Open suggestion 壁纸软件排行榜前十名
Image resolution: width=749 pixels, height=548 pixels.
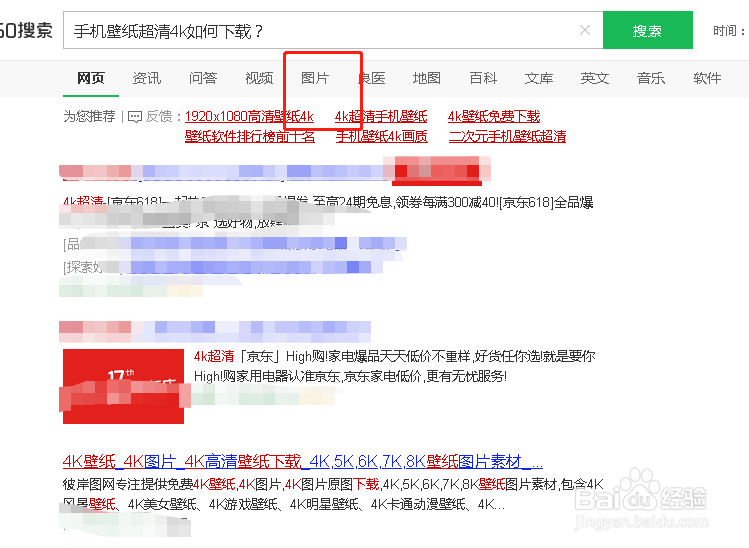tap(250, 136)
